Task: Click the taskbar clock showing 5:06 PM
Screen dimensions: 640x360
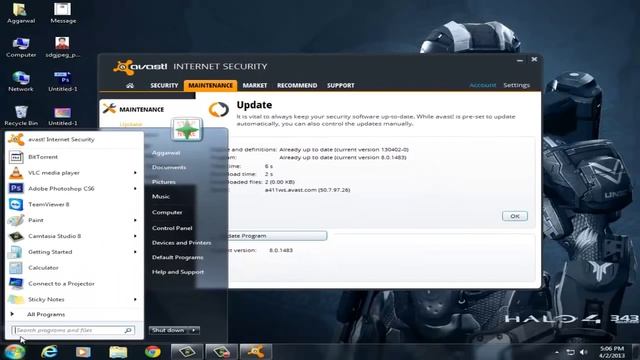Action: (612, 352)
